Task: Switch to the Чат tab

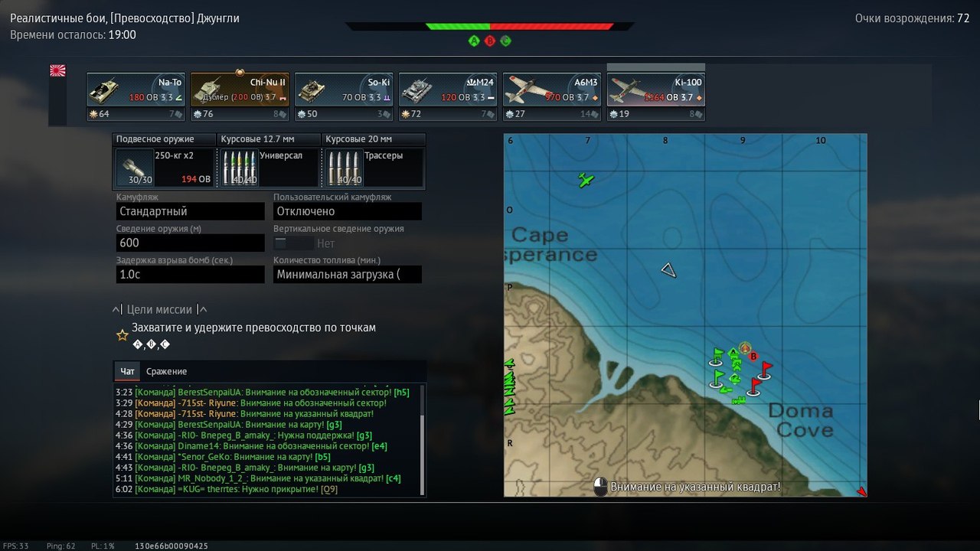Action: click(x=127, y=371)
